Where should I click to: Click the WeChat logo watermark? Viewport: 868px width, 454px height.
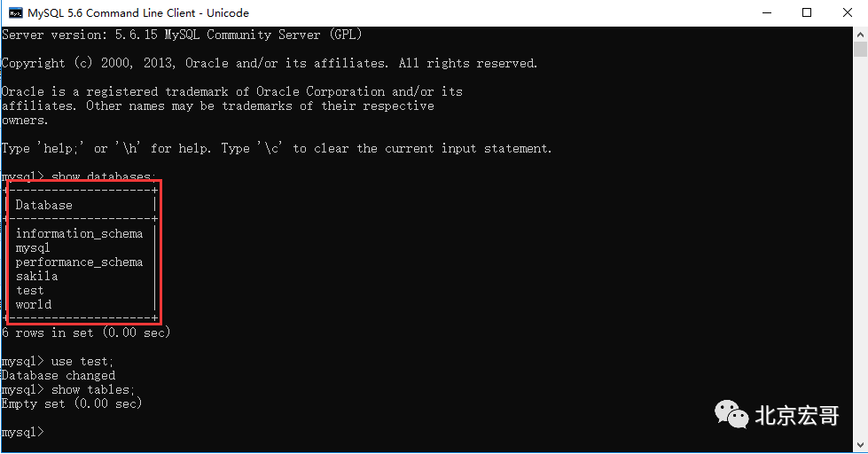coord(731,413)
